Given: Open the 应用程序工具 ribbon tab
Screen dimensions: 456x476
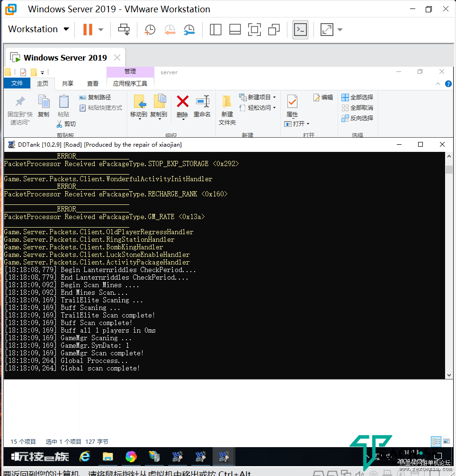Looking at the screenshot, I should [x=130, y=83].
